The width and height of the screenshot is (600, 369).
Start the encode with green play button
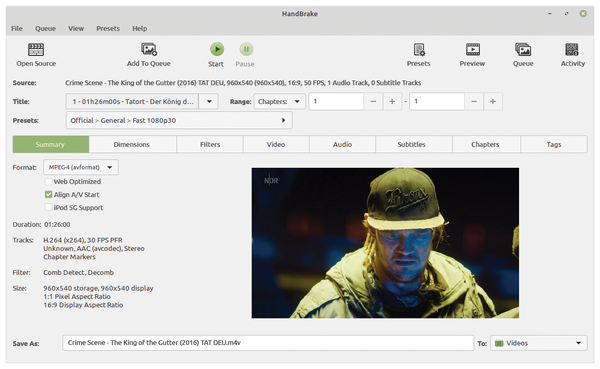click(217, 49)
